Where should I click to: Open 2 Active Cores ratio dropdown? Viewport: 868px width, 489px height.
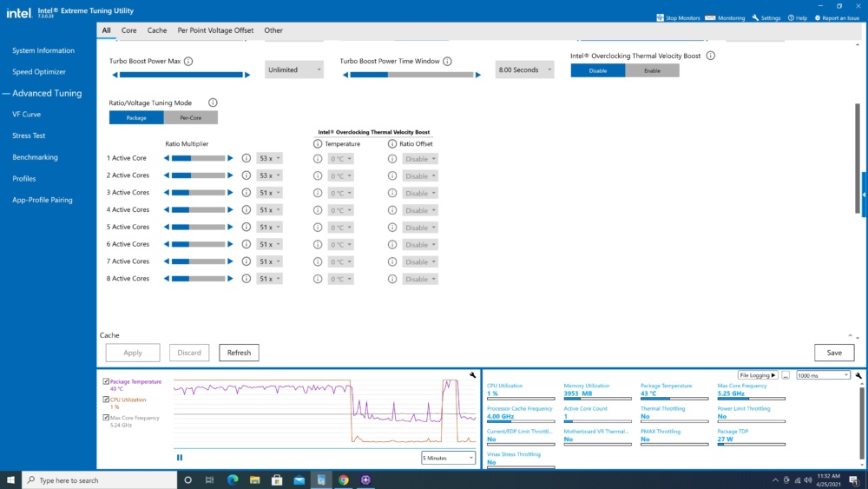pyautogui.click(x=269, y=175)
